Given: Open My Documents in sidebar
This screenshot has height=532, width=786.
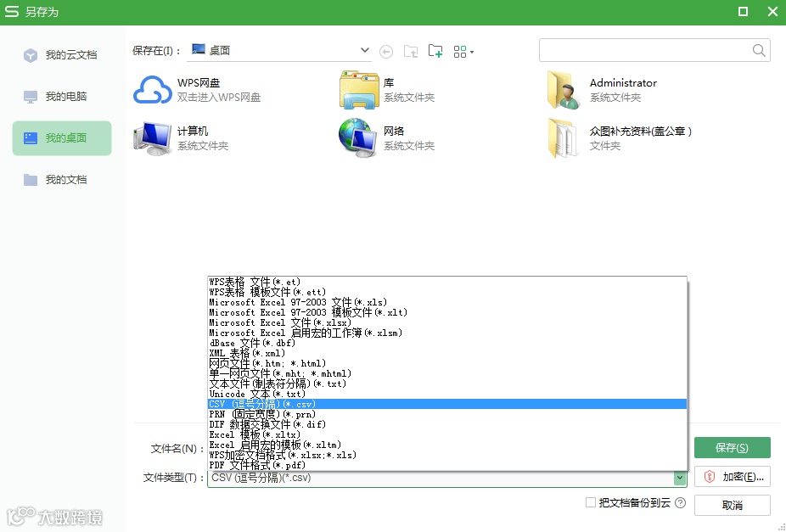Looking at the screenshot, I should 62,180.
